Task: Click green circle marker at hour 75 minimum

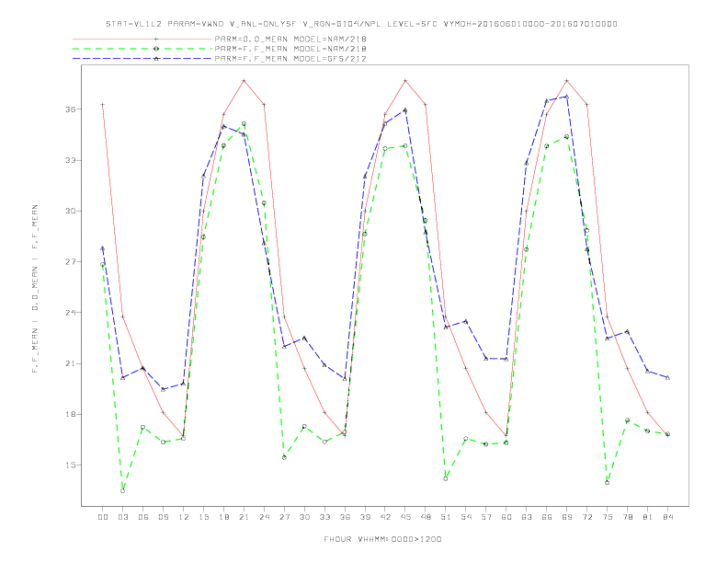Action: pyautogui.click(x=608, y=483)
